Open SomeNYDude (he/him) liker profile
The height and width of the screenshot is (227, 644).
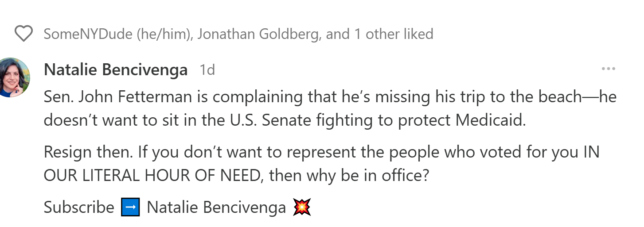coord(117,34)
